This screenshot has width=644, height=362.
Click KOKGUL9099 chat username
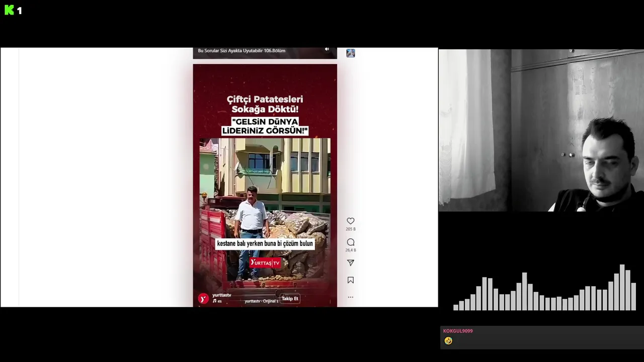tap(458, 331)
